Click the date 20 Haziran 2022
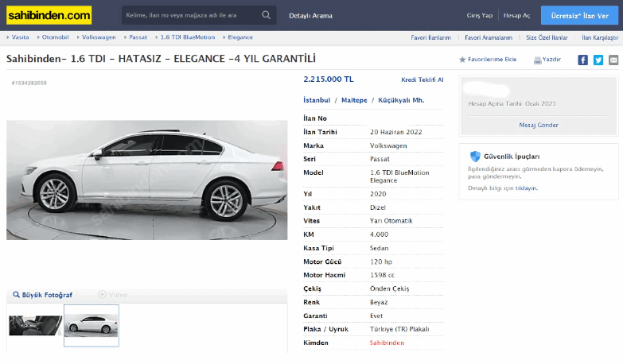 (395, 132)
